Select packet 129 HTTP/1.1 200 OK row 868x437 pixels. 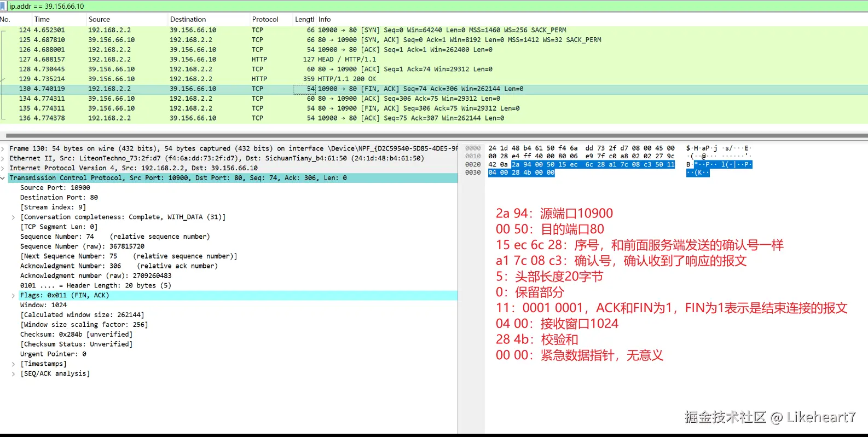click(x=434, y=79)
